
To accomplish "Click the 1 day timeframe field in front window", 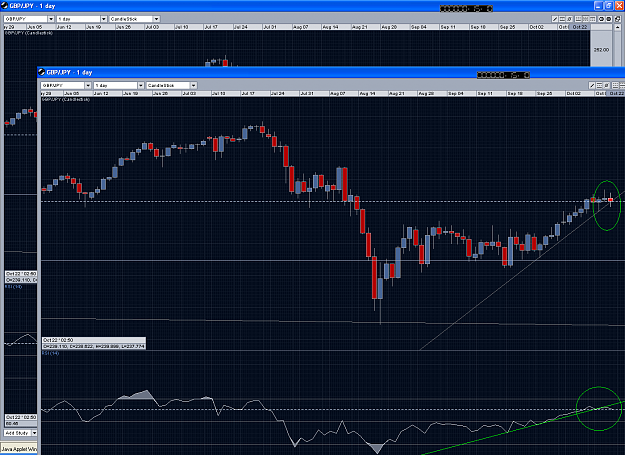I will click(x=115, y=85).
